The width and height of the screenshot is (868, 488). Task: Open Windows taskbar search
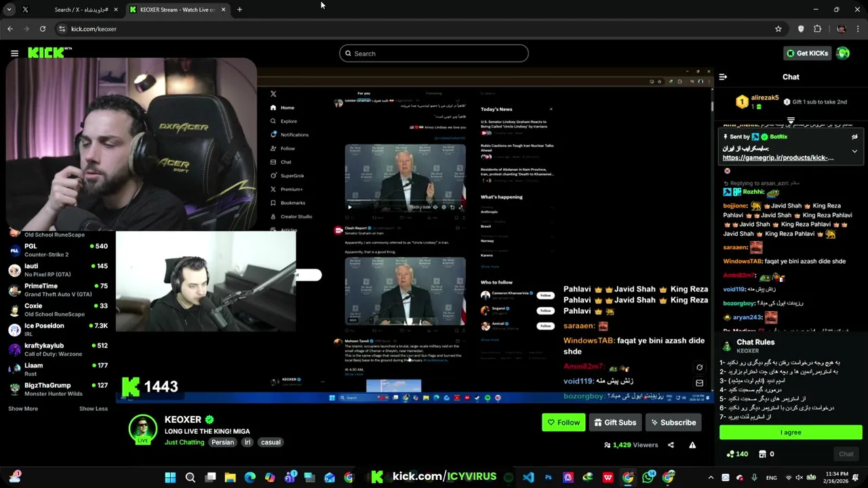click(x=191, y=477)
